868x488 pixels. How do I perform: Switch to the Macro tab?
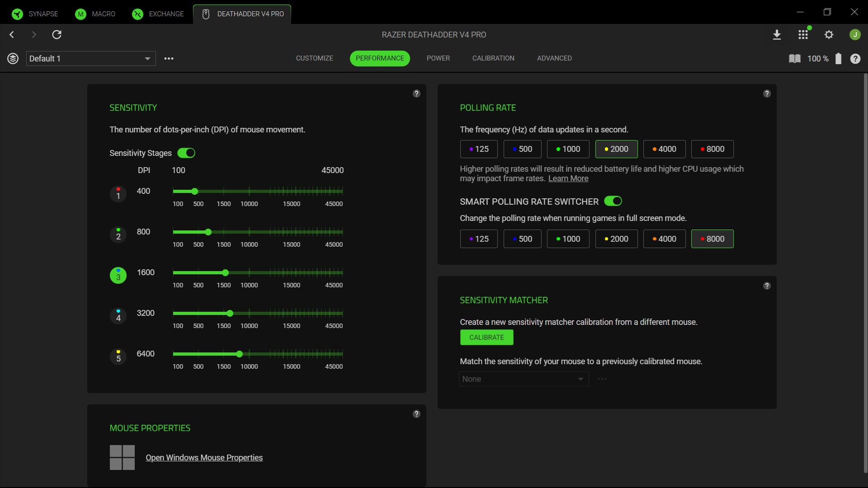tap(95, 14)
